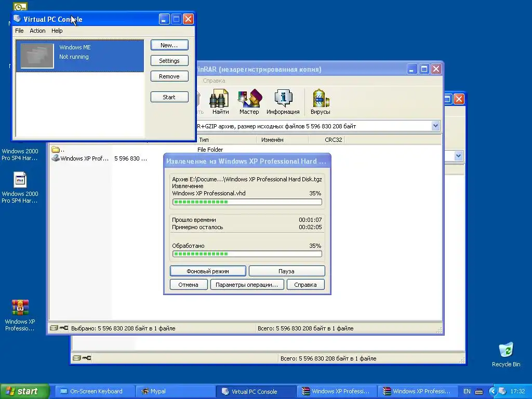Click the Найти binoculars icon in WinRAR

[220, 101]
